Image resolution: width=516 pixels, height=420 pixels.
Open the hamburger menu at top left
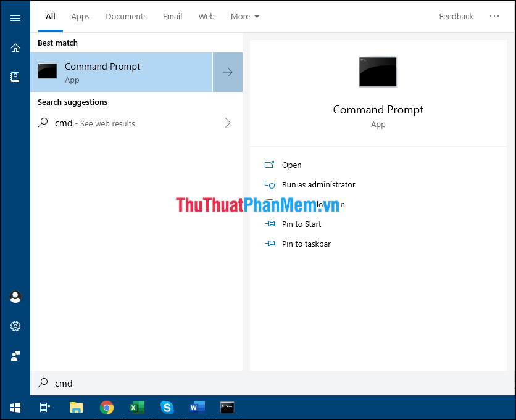point(15,17)
